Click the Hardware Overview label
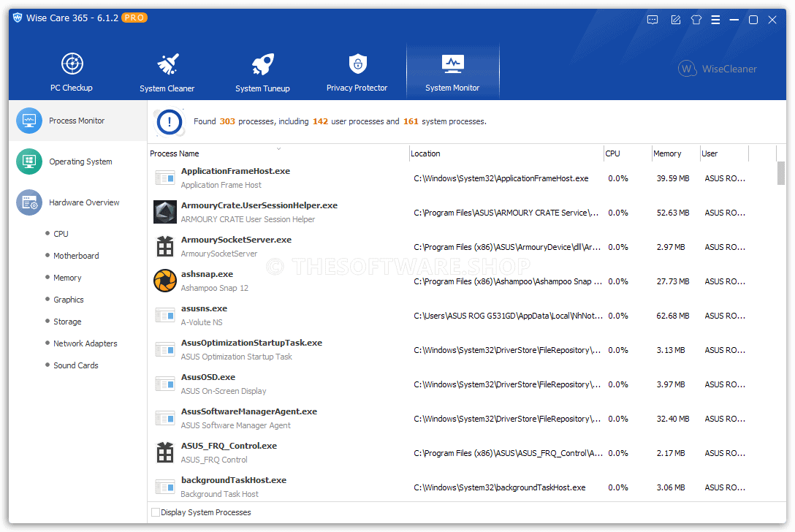 [x=84, y=202]
